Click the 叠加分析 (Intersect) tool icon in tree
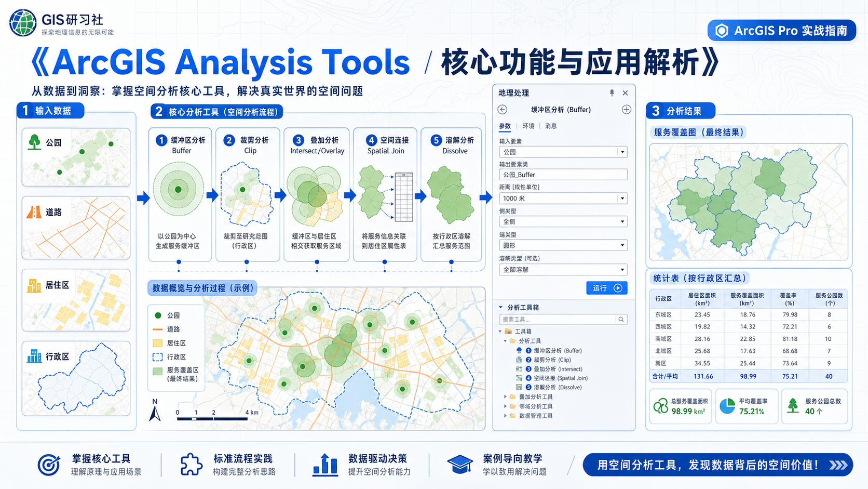 [519, 369]
